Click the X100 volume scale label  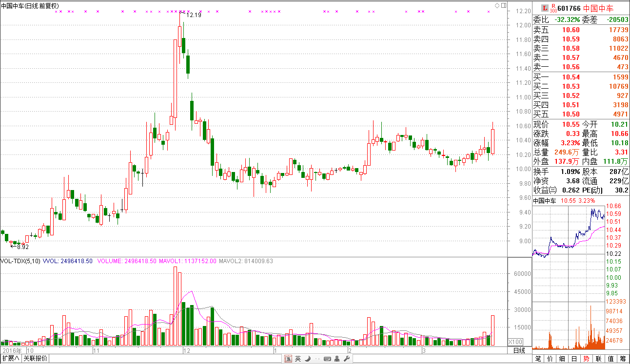[x=515, y=342]
